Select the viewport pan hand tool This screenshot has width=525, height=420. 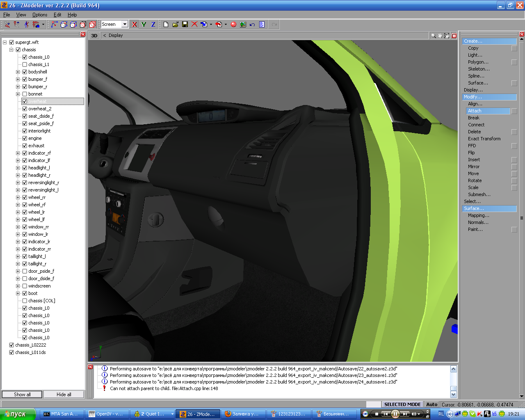[440, 36]
